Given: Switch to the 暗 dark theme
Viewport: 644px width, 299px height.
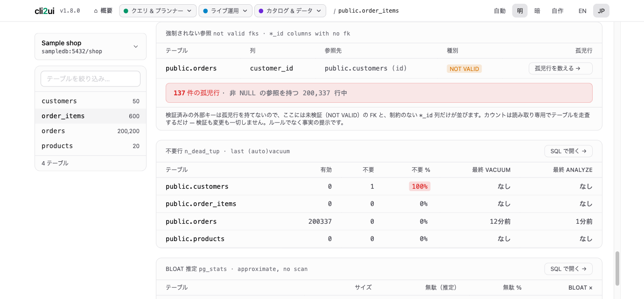Looking at the screenshot, I should (537, 11).
